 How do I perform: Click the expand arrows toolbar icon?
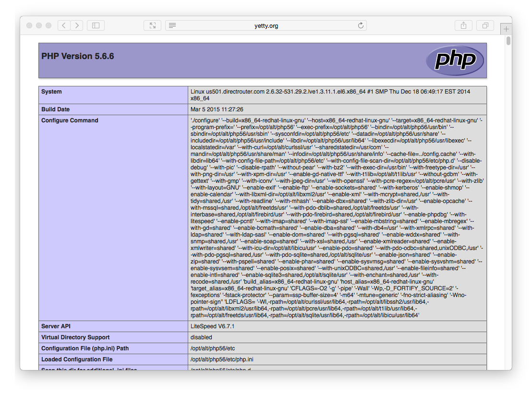click(x=152, y=25)
